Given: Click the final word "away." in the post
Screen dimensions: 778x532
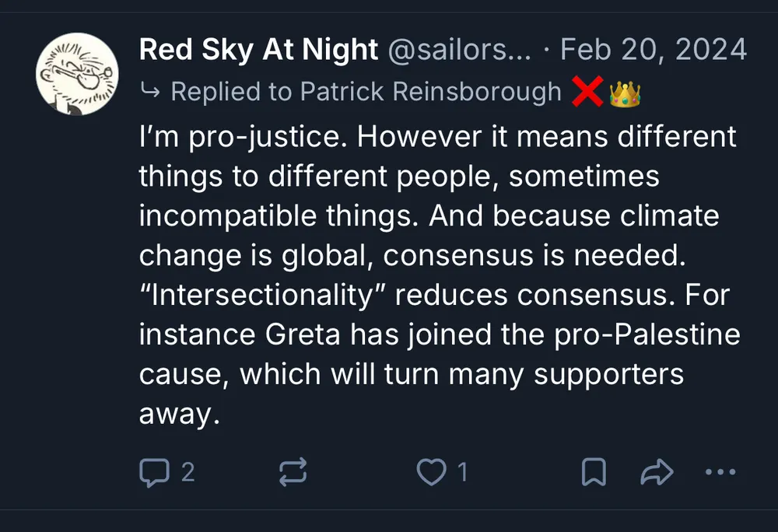Looking at the screenshot, I should tap(176, 415).
